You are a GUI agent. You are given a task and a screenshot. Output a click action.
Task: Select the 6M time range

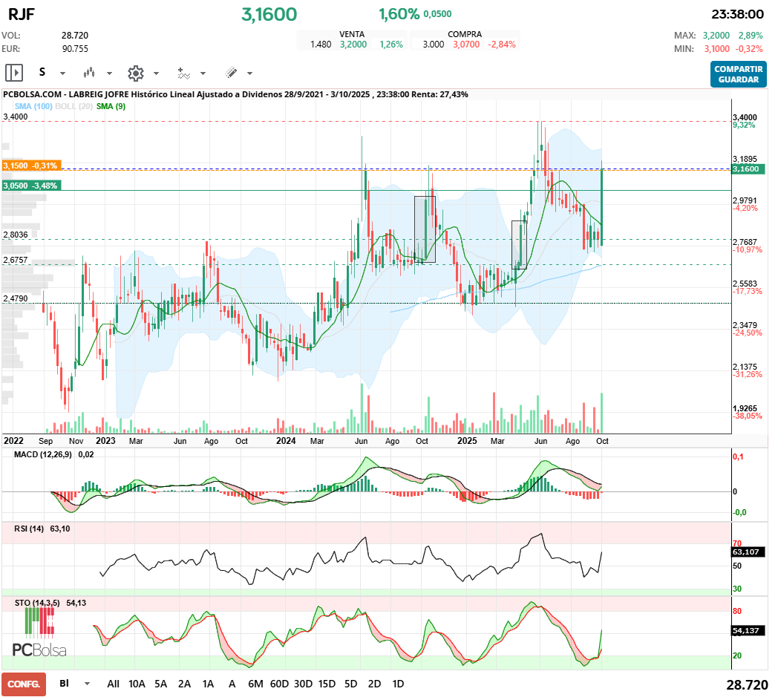point(255,684)
